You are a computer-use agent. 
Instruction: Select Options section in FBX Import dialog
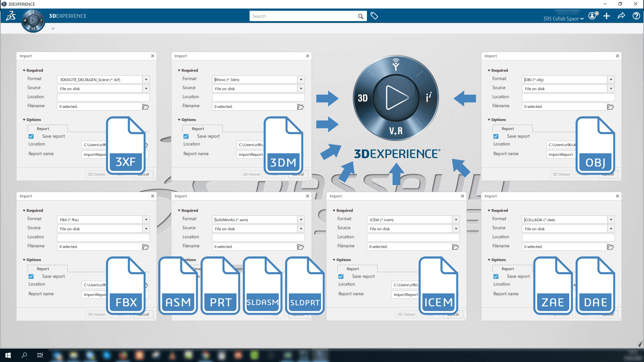pyautogui.click(x=33, y=260)
